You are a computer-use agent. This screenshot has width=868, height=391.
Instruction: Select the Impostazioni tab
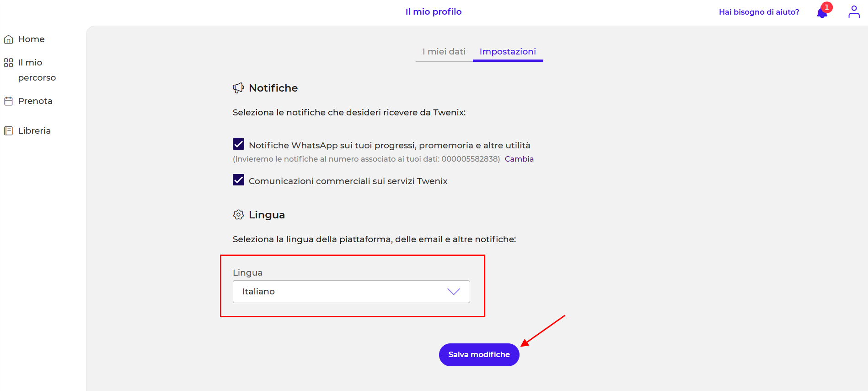[508, 52]
